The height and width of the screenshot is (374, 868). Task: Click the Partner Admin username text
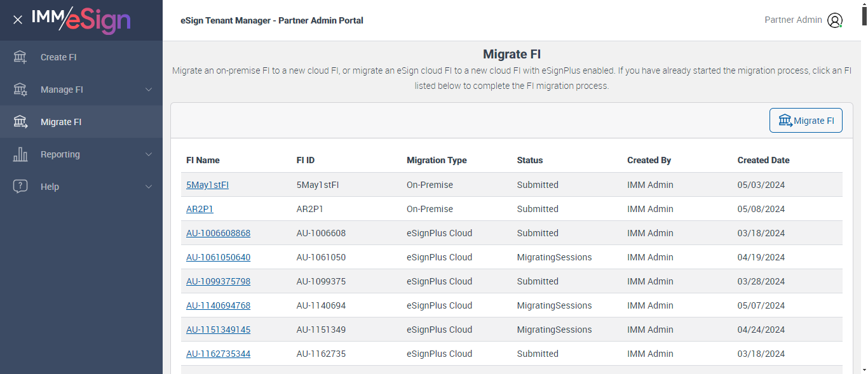[x=793, y=20]
